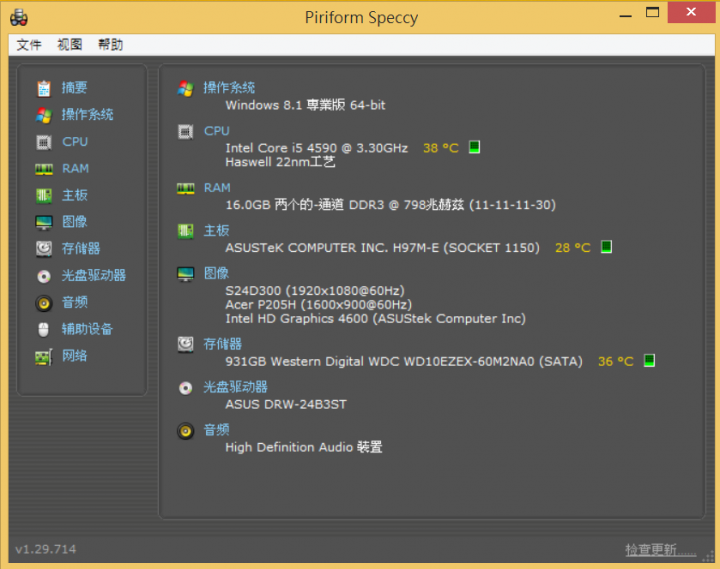Click the CPU temperature green indicator
This screenshot has height=569, width=720.
coord(474,147)
